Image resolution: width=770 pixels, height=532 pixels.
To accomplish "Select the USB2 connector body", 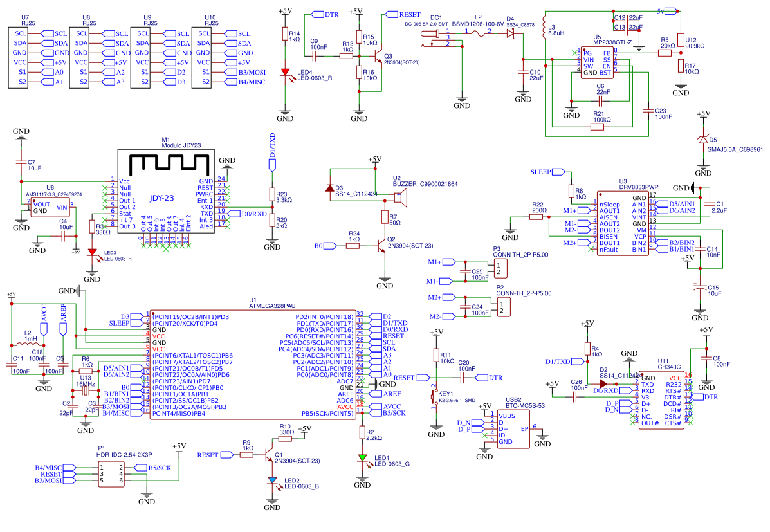I will point(513,429).
